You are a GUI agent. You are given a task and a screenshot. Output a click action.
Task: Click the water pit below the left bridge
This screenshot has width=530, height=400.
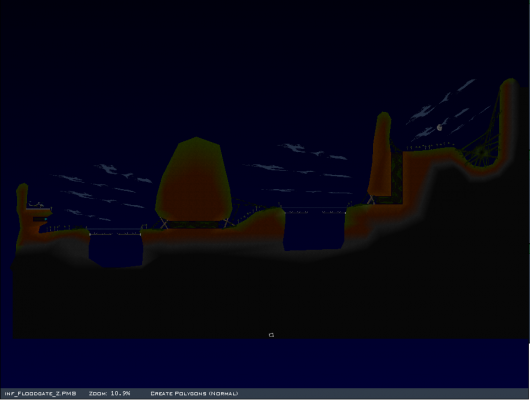116,251
